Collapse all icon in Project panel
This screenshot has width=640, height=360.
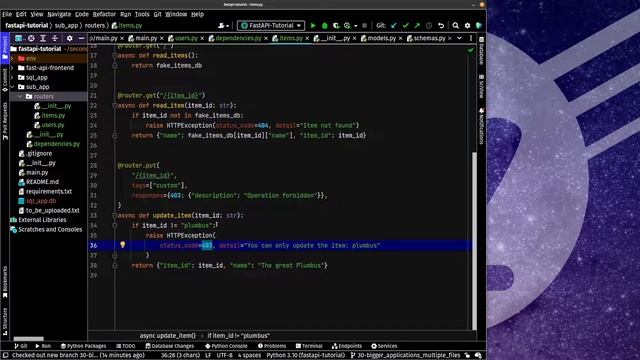pos(55,38)
